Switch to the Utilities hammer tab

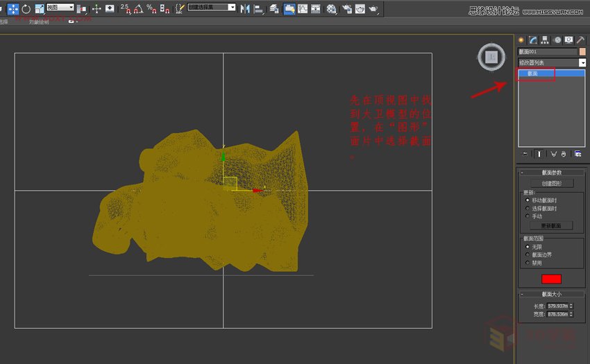580,40
